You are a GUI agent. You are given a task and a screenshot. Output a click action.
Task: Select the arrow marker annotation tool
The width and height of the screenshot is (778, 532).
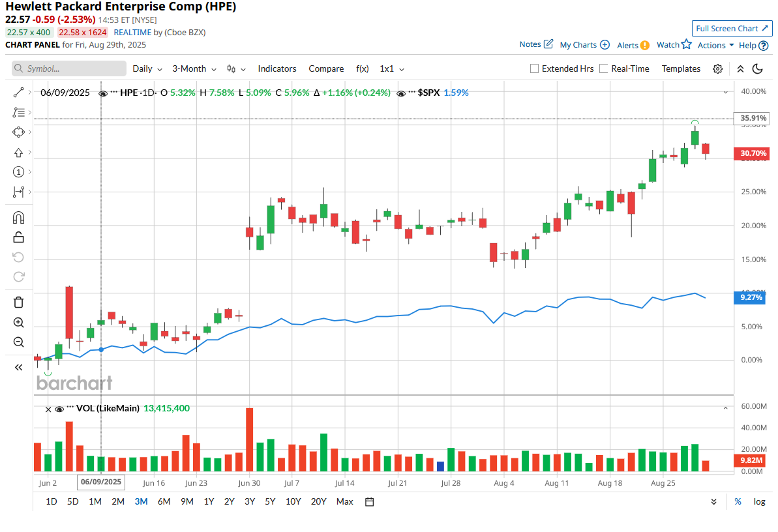coord(18,153)
